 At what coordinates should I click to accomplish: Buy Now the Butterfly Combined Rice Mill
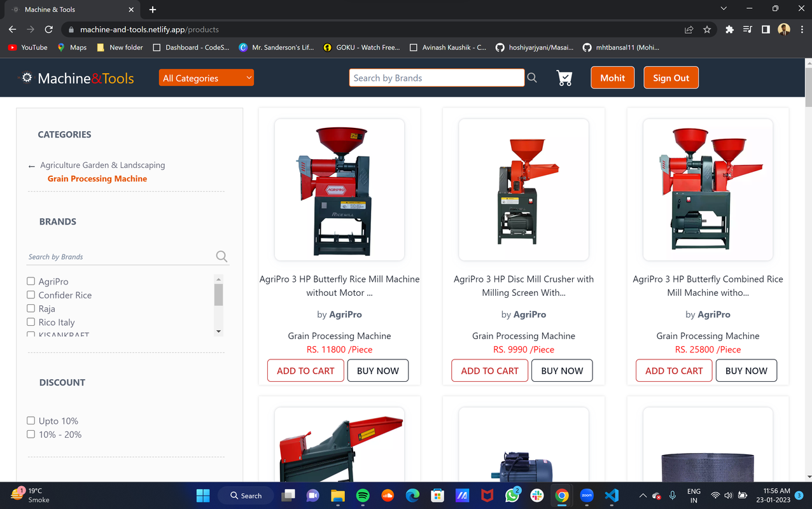(746, 370)
